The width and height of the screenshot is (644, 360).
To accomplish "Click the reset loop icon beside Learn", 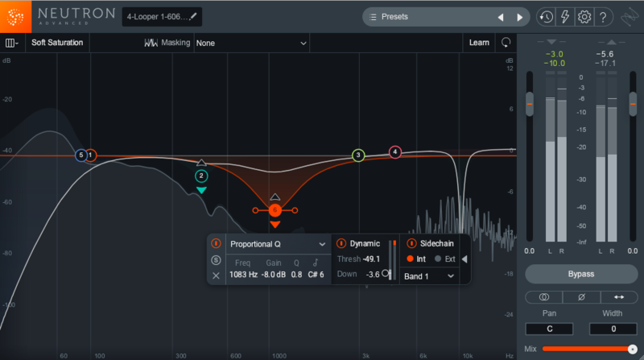I will 506,43.
